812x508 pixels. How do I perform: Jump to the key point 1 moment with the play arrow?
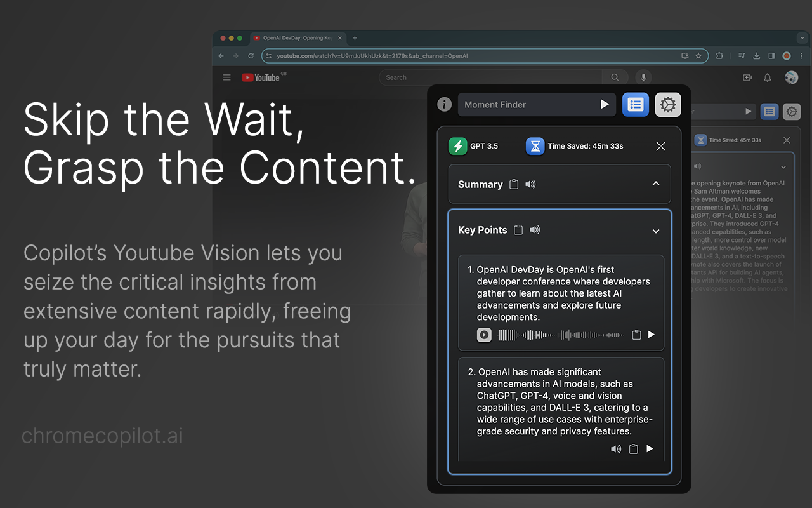click(652, 335)
